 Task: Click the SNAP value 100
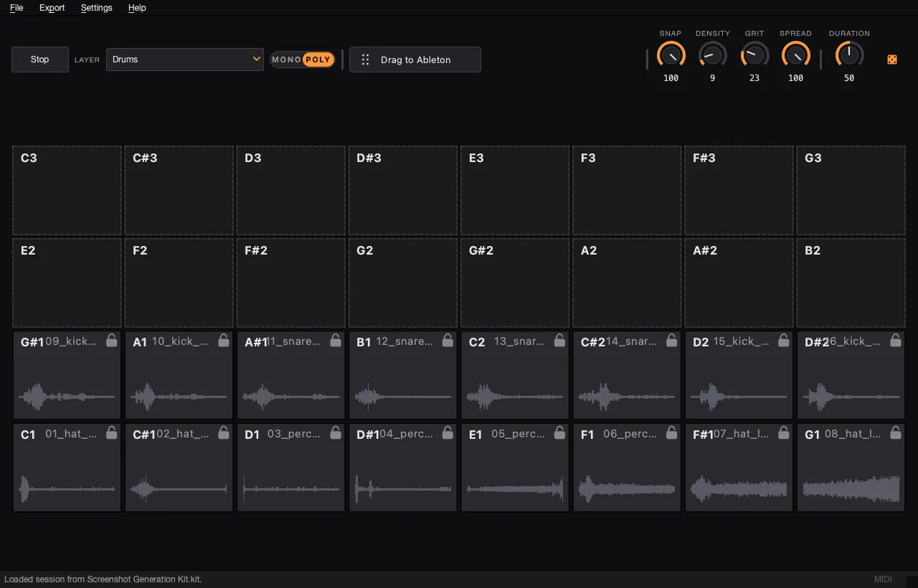coord(671,78)
